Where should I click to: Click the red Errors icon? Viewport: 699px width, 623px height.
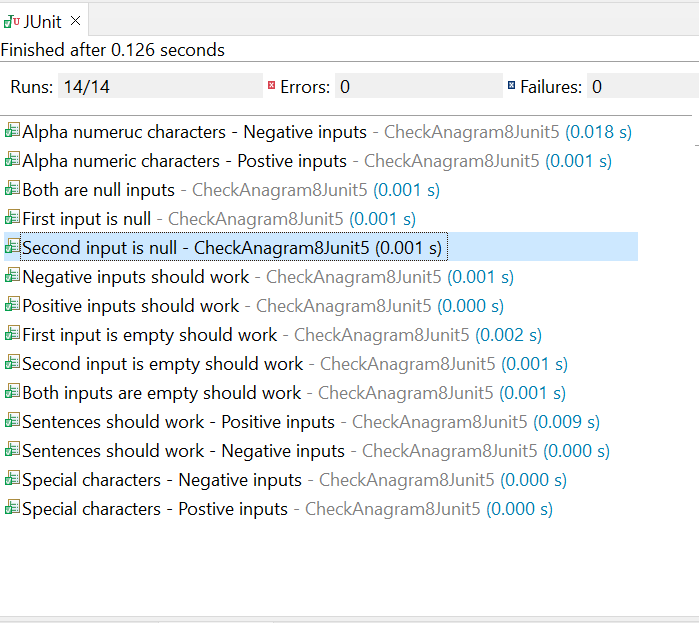[x=271, y=87]
